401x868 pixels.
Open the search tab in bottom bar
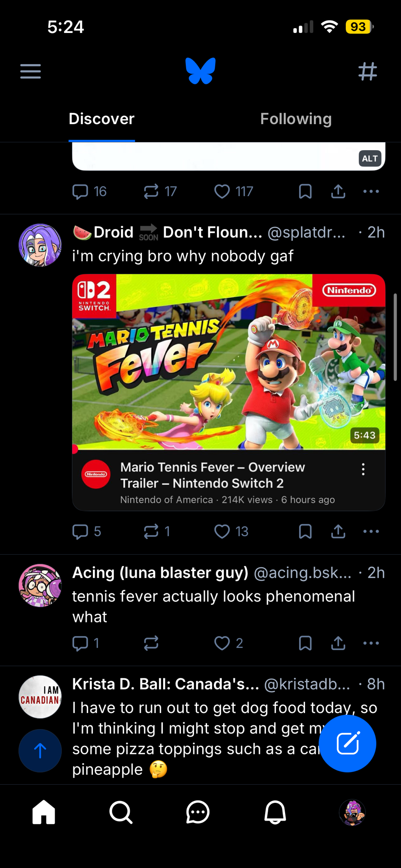121,812
